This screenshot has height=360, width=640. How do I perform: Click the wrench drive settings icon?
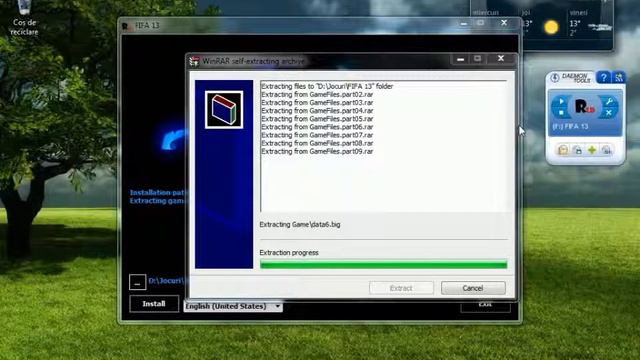tap(609, 101)
